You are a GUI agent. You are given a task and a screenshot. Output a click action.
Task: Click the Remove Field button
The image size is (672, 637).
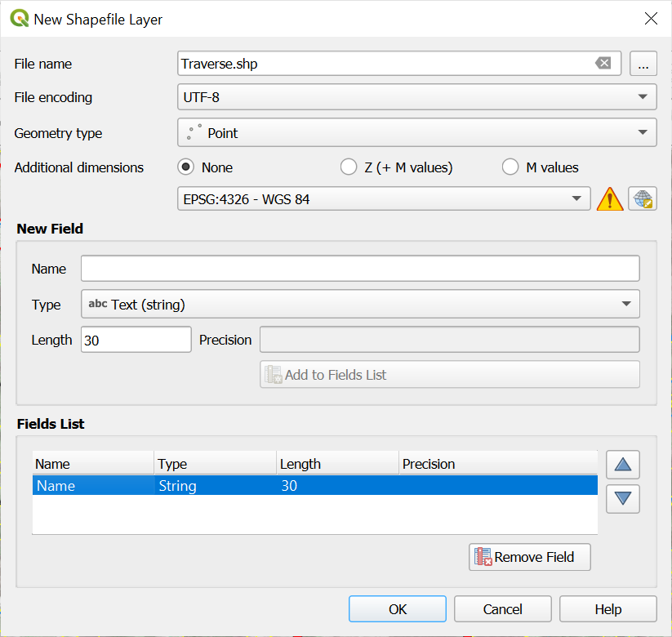point(529,557)
